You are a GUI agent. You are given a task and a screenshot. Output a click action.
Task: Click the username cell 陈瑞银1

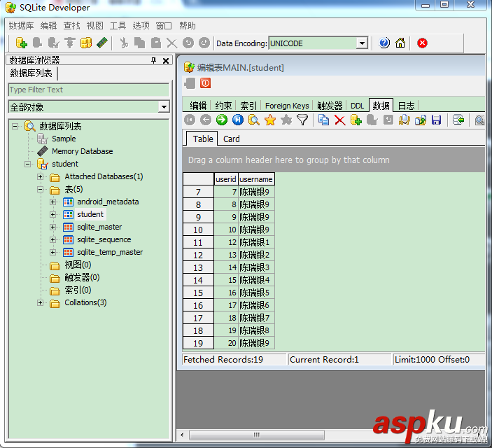click(x=256, y=242)
